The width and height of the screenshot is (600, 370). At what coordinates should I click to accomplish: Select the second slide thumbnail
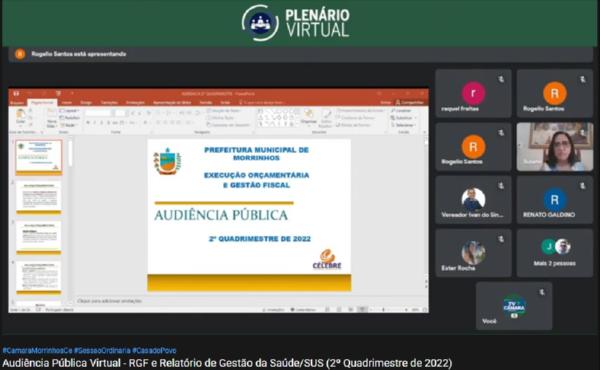coord(39,197)
